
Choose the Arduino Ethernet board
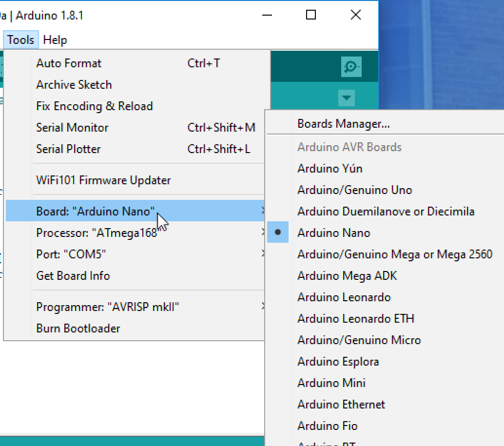click(x=385, y=404)
